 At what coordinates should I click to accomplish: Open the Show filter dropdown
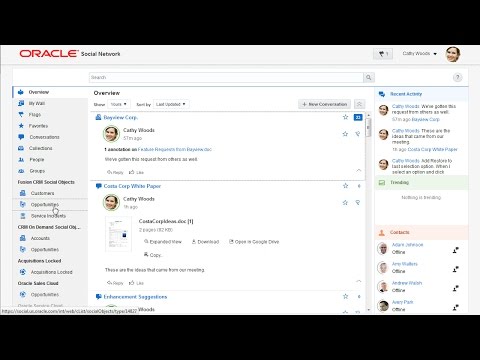pos(119,104)
